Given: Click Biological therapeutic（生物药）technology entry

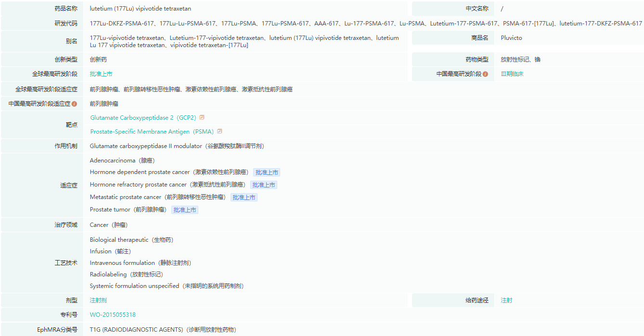Looking at the screenshot, I should (131, 240).
